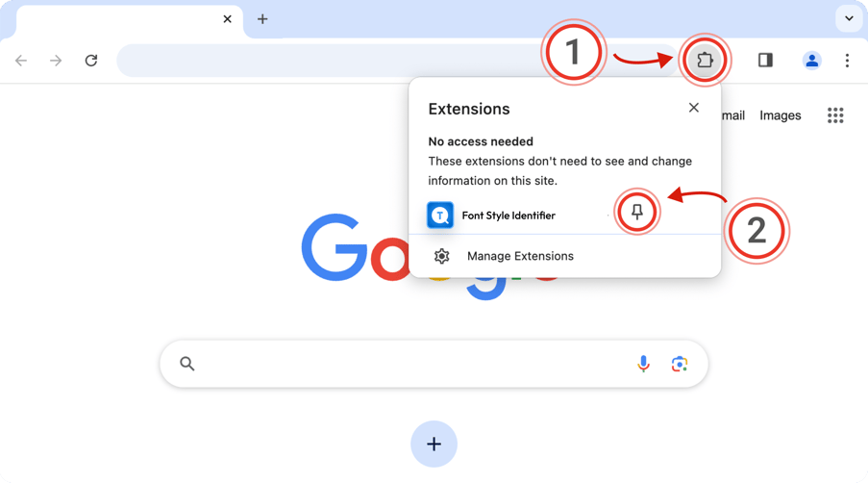Click the Extensions popup title
Viewport: 868px width, 483px height.
pos(469,109)
